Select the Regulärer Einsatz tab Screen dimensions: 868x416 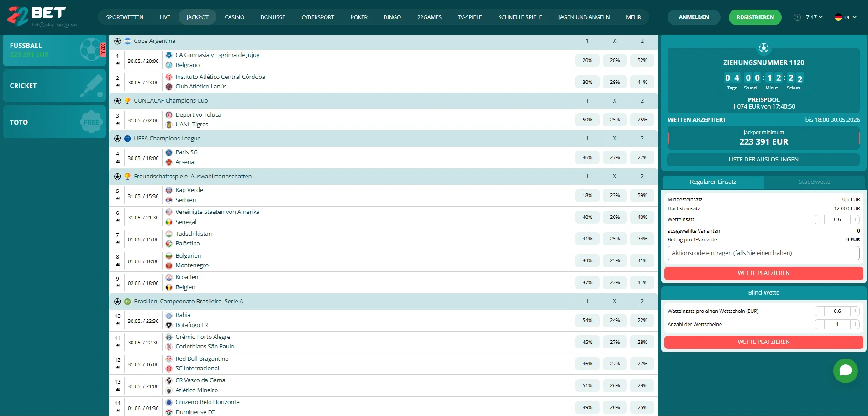click(x=713, y=182)
